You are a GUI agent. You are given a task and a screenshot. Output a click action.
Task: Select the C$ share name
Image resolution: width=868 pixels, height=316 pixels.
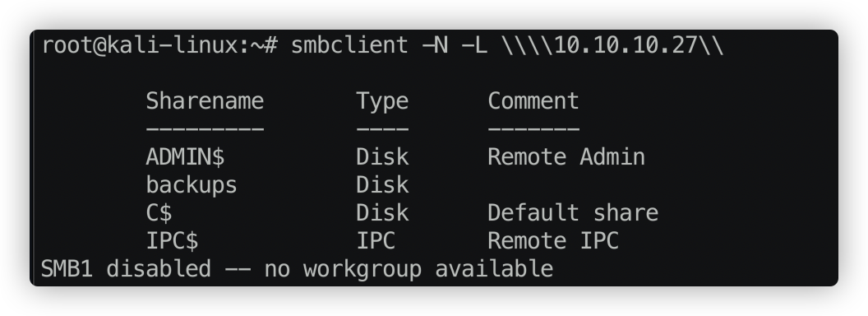pos(159,213)
